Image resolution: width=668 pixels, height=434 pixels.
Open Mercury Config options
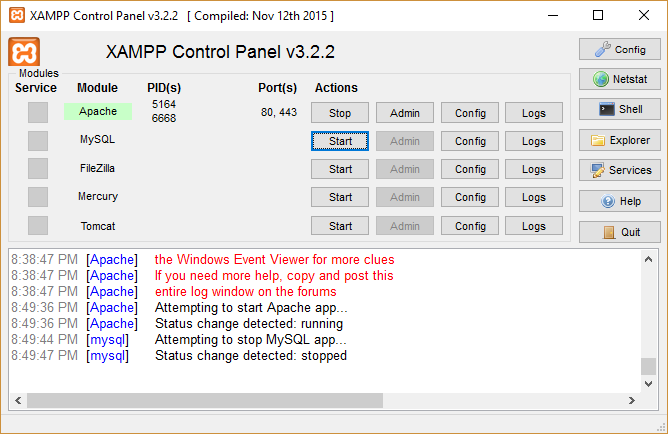[470, 197]
